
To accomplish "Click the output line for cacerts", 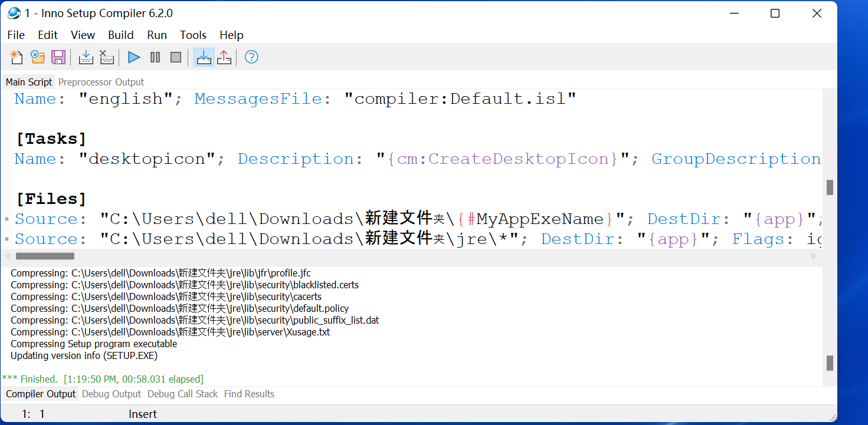I will [166, 296].
